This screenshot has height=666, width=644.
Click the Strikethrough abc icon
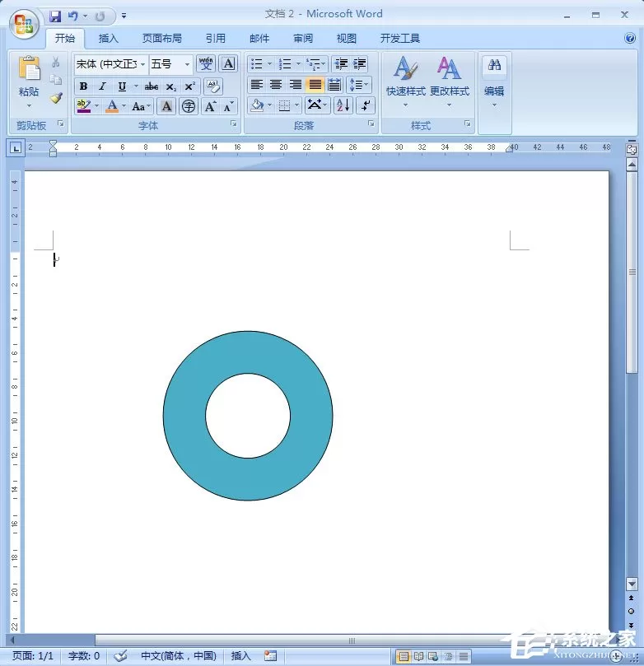pos(152,86)
